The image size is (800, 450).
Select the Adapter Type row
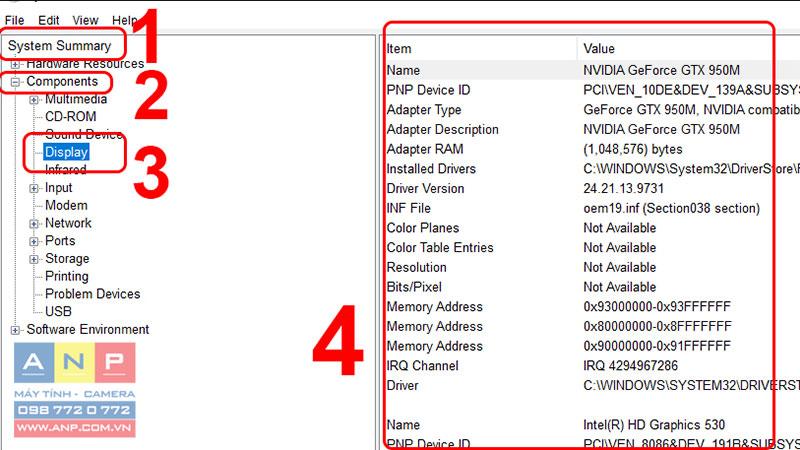[592, 110]
